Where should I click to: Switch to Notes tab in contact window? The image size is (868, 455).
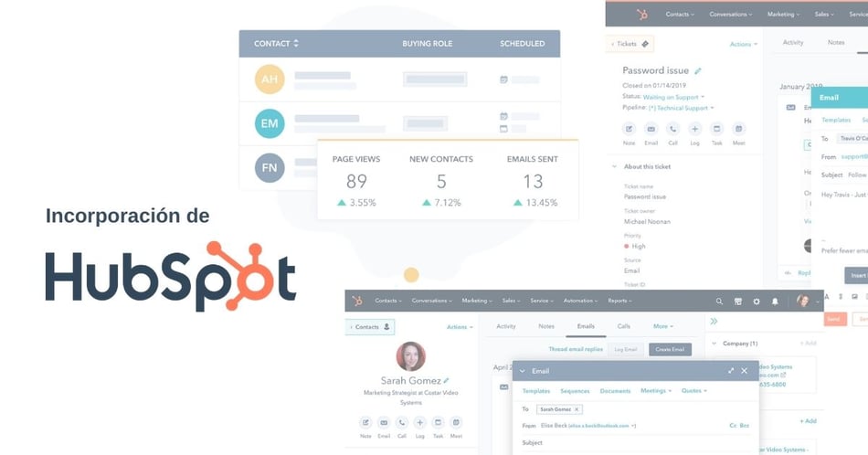(546, 326)
